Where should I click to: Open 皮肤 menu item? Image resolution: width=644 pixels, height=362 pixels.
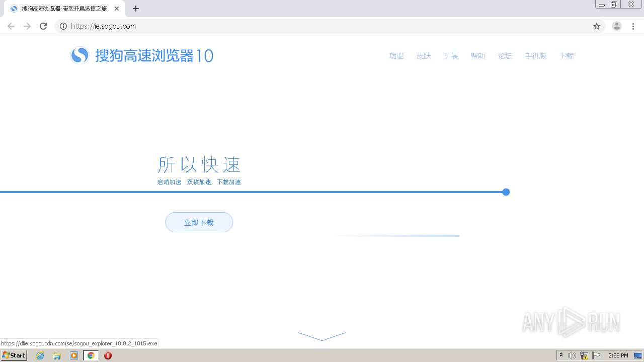(x=424, y=56)
